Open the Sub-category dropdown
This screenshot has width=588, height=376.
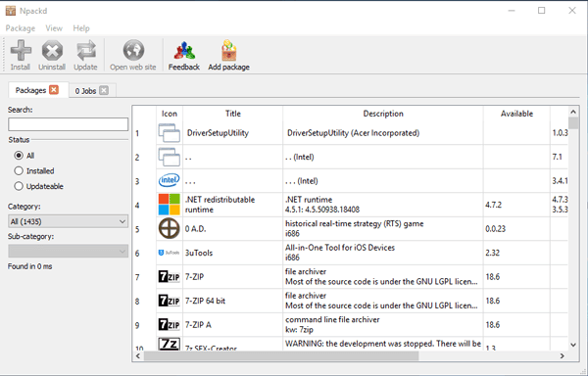coord(68,252)
